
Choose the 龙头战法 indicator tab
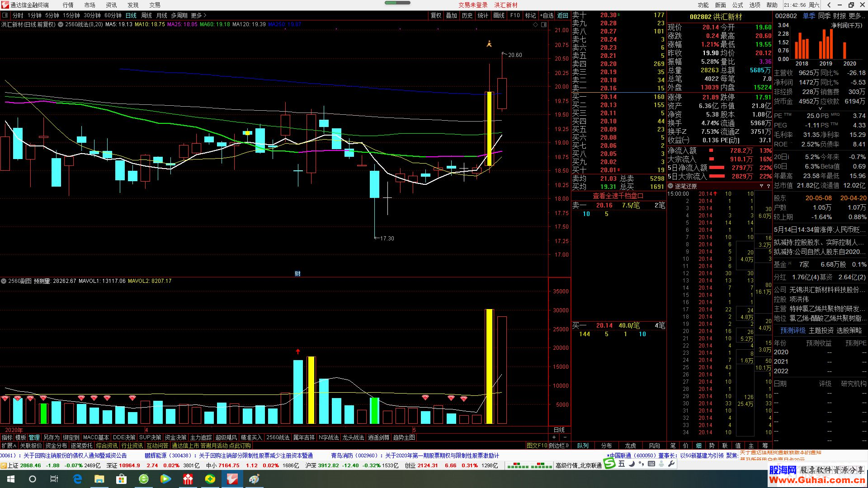353,437
